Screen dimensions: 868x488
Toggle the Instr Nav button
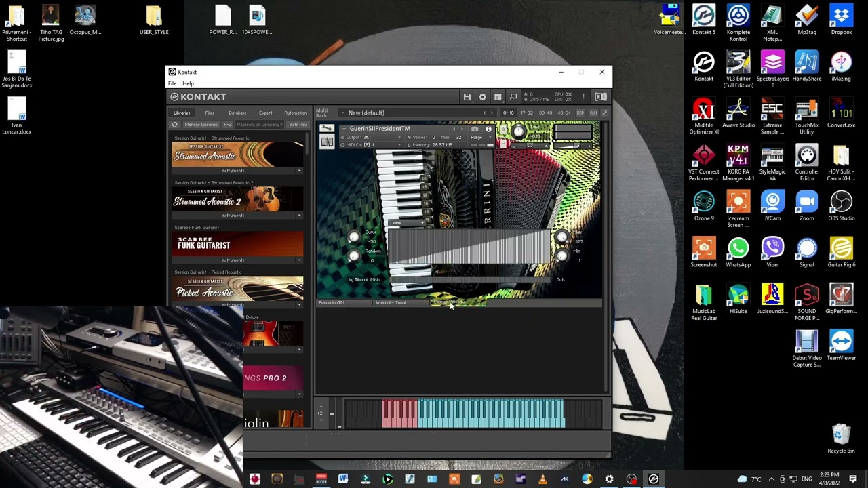(x=298, y=125)
